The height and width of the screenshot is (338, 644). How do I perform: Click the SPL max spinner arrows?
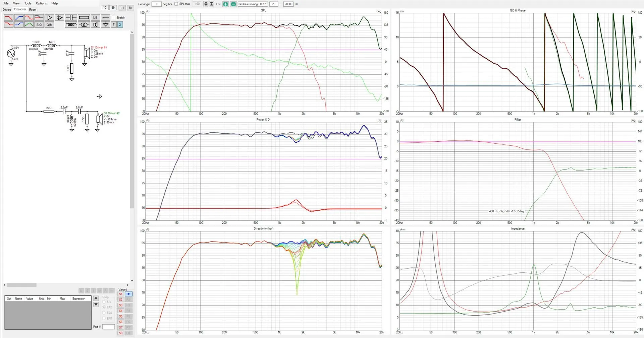[x=206, y=4]
